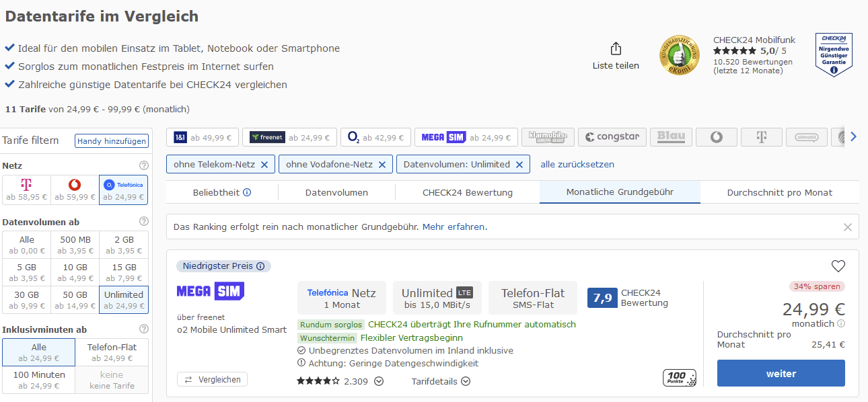Image resolution: width=868 pixels, height=402 pixels.
Task: Click the 34% sparen badge
Action: (x=817, y=286)
